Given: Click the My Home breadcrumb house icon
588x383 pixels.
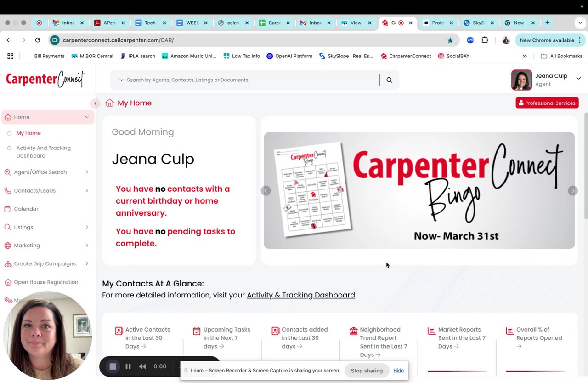Looking at the screenshot, I should click(x=109, y=103).
